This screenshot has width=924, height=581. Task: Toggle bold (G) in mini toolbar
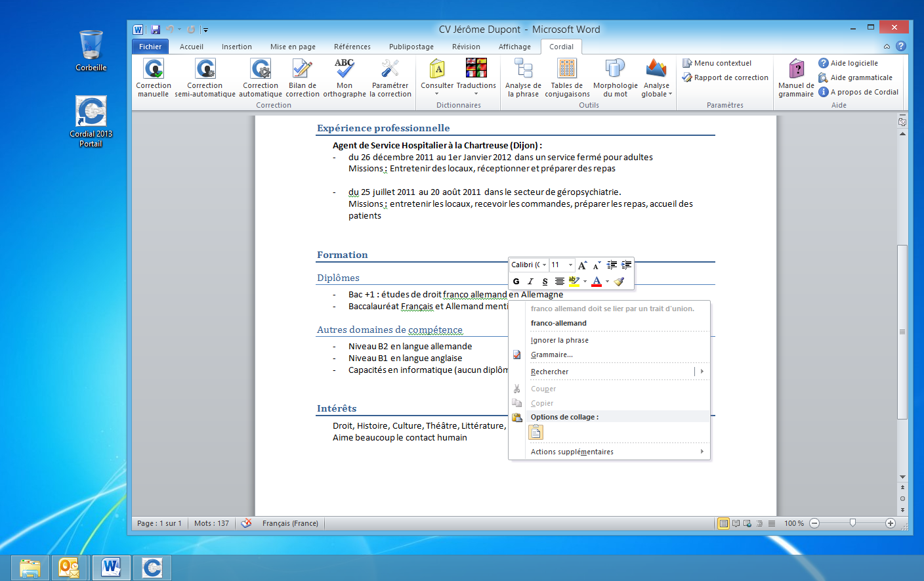pyautogui.click(x=516, y=282)
